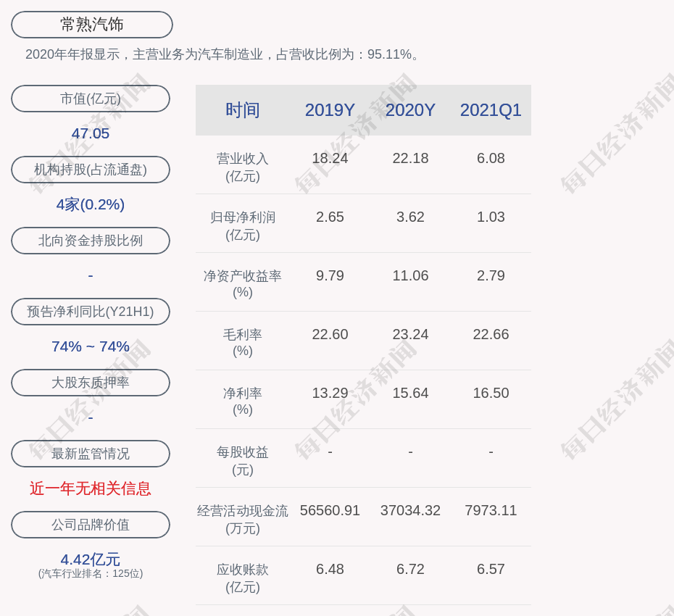
Task: Select the 56560.91 cash flow cell
Action: pyautogui.click(x=330, y=510)
